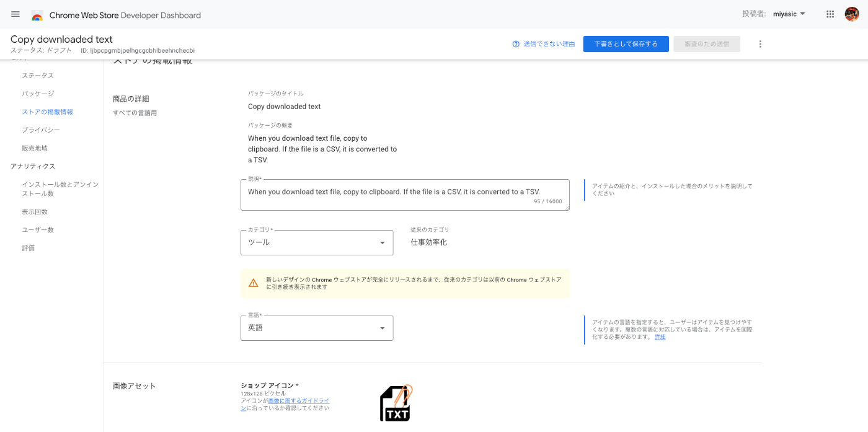This screenshot has height=432, width=868.
Task: Open the hamburger navigation menu
Action: tap(15, 14)
